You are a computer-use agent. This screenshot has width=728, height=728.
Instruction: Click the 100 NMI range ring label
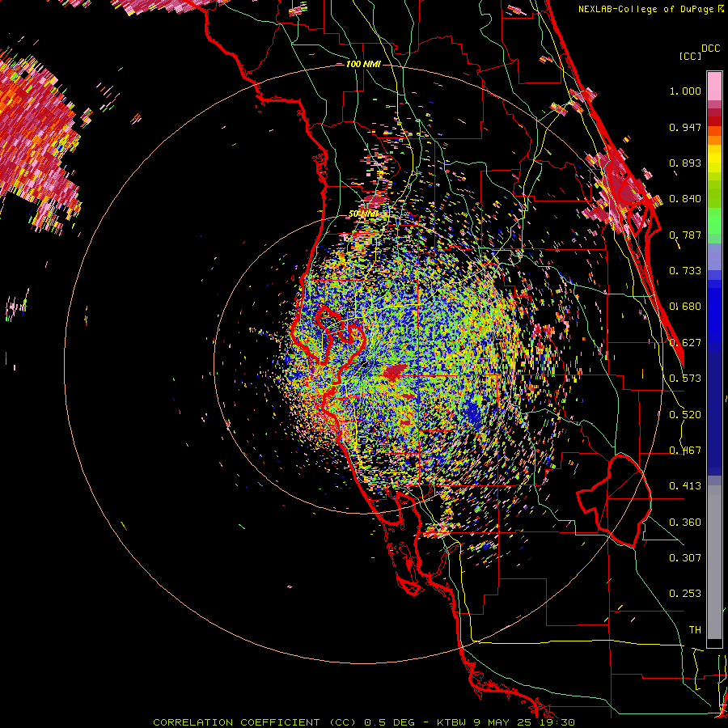[x=363, y=64]
